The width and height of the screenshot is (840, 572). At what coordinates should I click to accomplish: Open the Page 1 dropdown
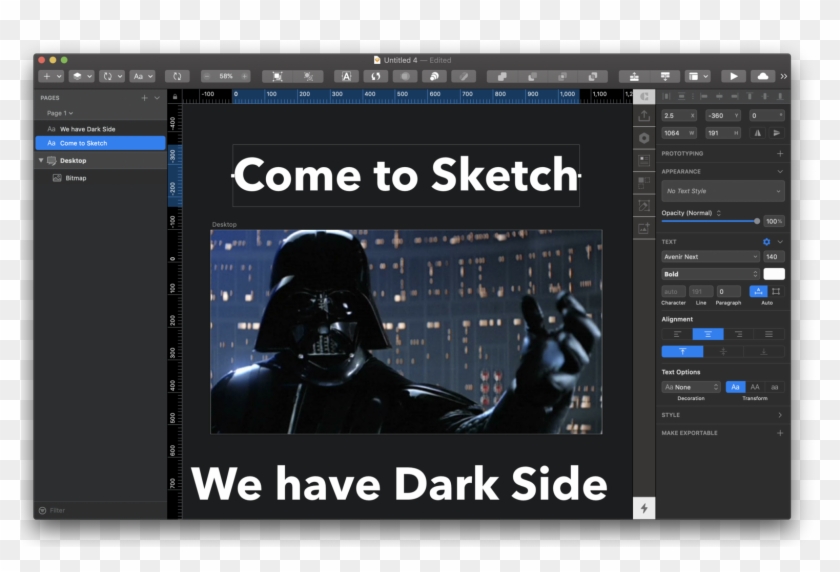click(59, 113)
